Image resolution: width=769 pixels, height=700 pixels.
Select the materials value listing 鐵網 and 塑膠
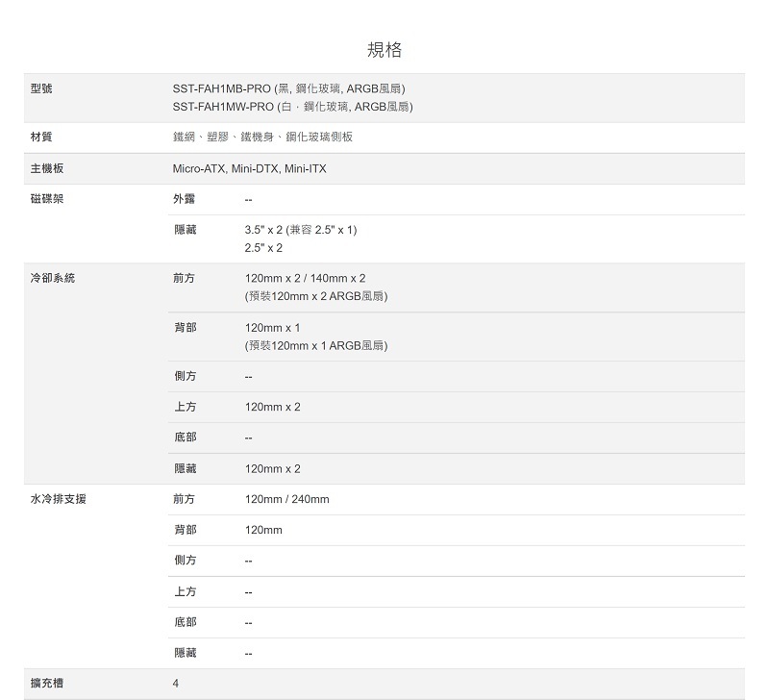262,137
